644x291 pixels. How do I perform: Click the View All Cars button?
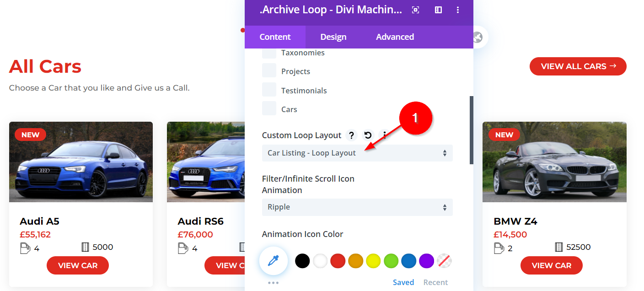click(x=578, y=66)
